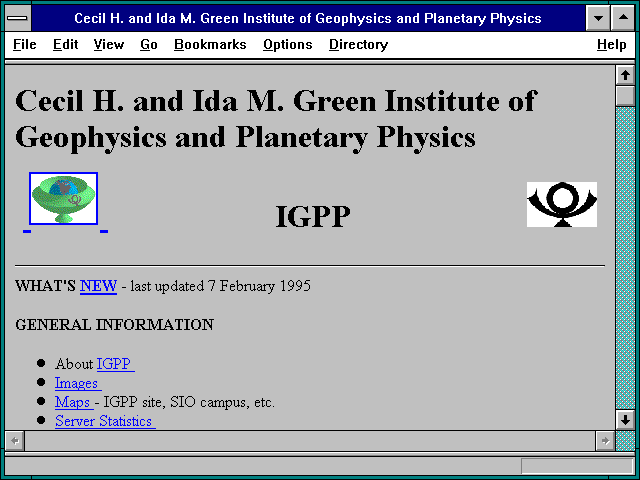640x480 pixels.
Task: Click the vertical scrollbar down arrow
Action: point(625,420)
